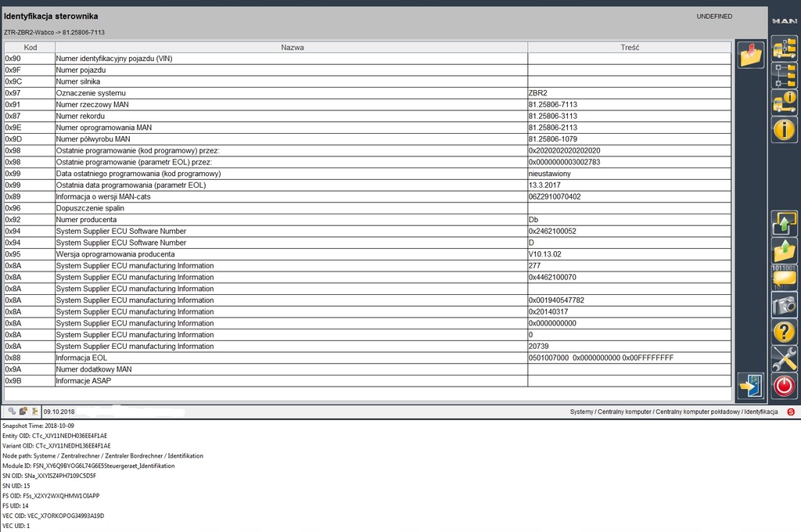Image resolution: width=801 pixels, height=532 pixels.
Task: Click the 'ZTR-ZBR2-Wabco -> 81.25806-7113' subtitle
Action: [x=54, y=32]
